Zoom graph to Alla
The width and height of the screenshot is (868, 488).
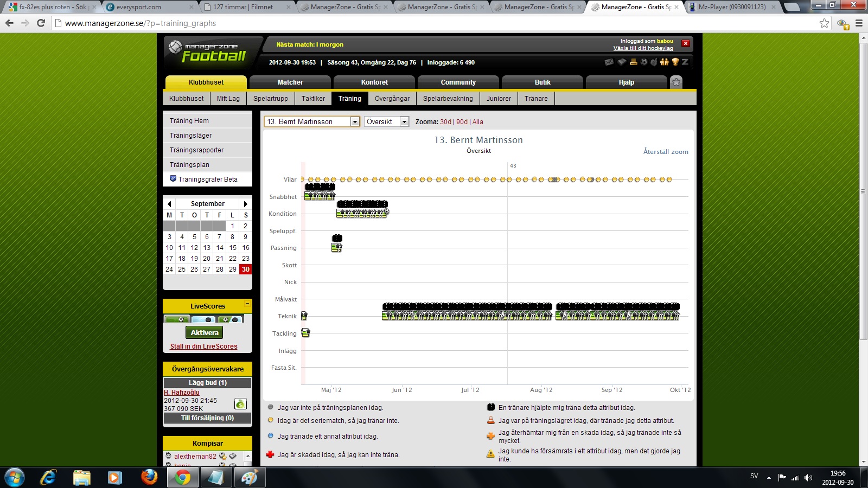click(478, 122)
